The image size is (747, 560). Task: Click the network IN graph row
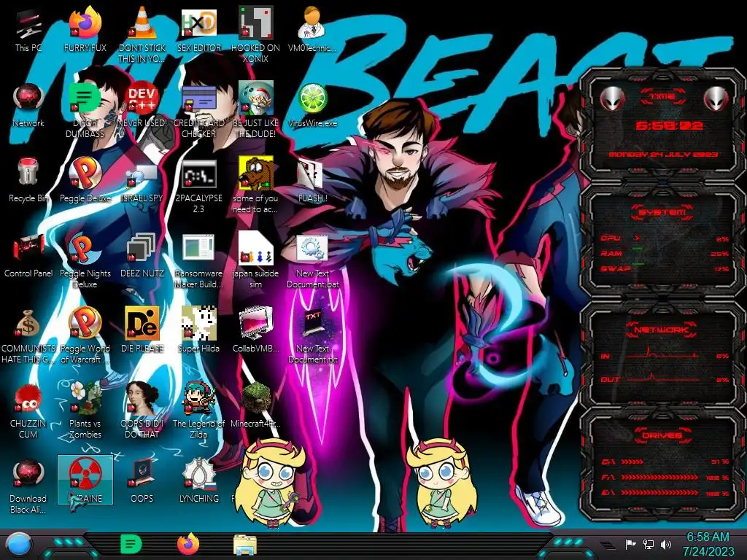point(665,354)
